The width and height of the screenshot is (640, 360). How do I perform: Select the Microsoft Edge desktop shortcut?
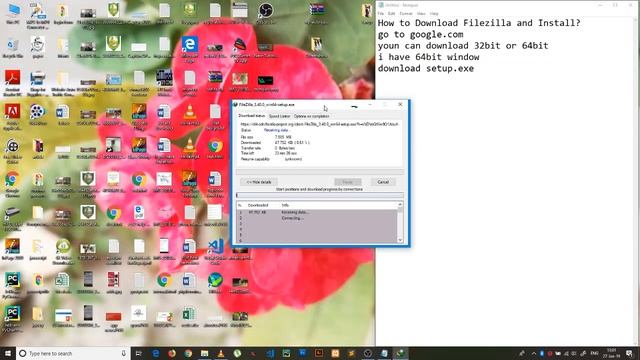coord(189,49)
